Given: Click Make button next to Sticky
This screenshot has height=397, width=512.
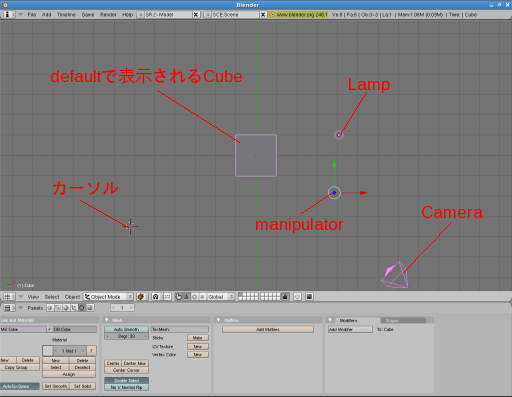Looking at the screenshot, I should pos(198,338).
